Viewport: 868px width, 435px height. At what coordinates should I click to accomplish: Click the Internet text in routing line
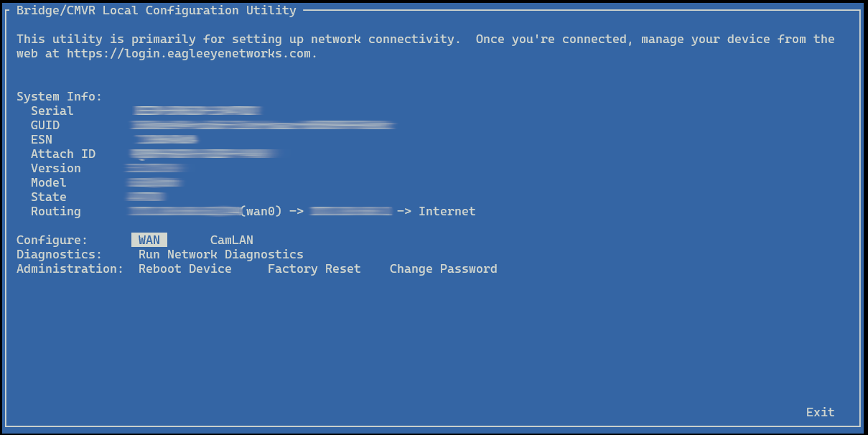pos(447,211)
